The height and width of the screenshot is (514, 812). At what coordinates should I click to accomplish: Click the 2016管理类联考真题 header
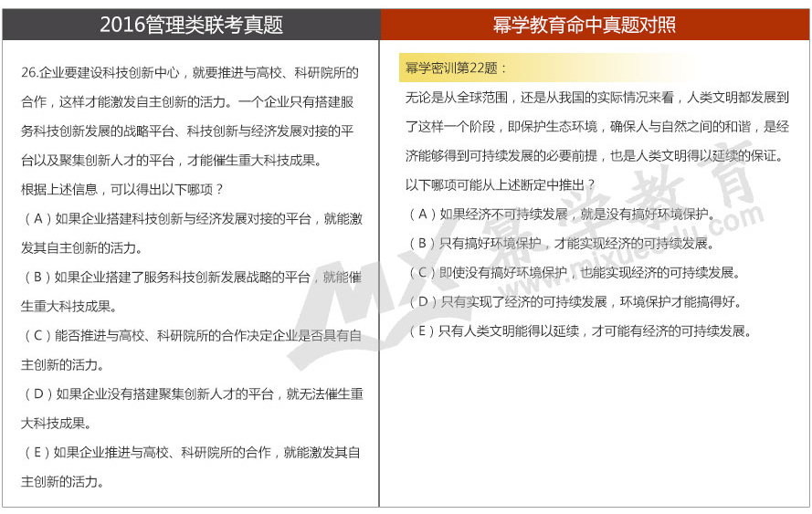(x=191, y=25)
